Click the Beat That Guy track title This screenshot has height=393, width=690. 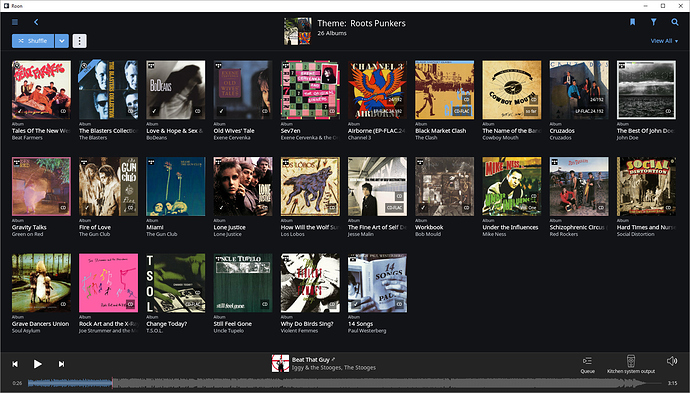click(311, 360)
